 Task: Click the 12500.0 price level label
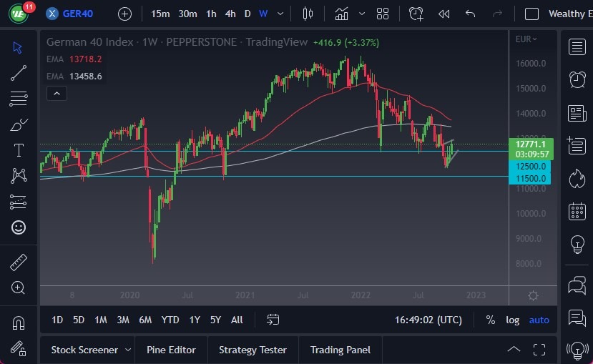point(530,166)
